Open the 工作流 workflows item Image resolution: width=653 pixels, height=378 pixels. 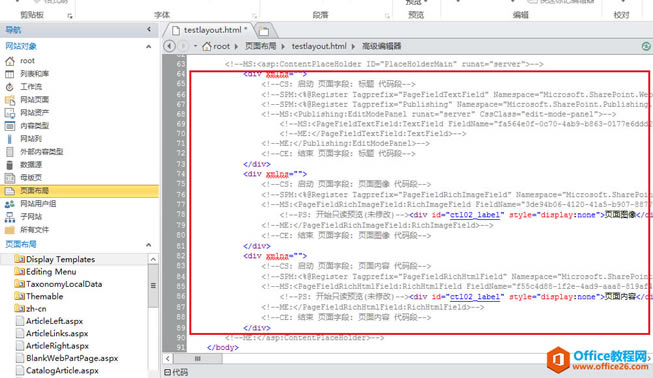click(31, 87)
